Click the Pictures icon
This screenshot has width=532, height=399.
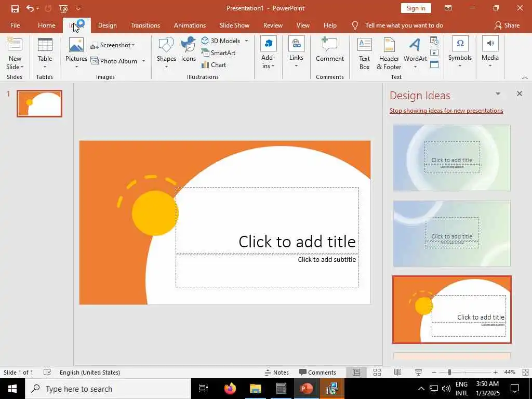tap(76, 45)
